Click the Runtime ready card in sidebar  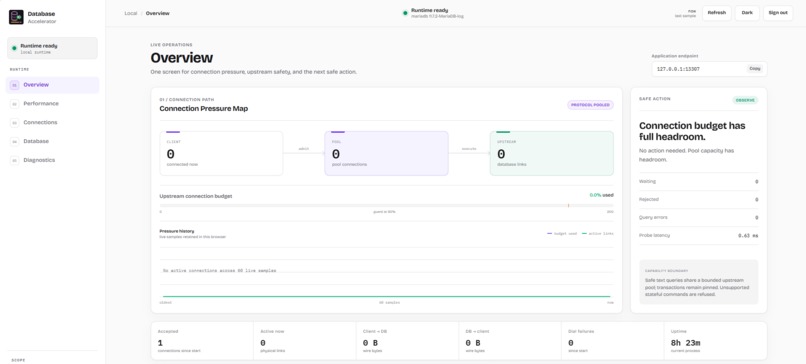pyautogui.click(x=52, y=48)
